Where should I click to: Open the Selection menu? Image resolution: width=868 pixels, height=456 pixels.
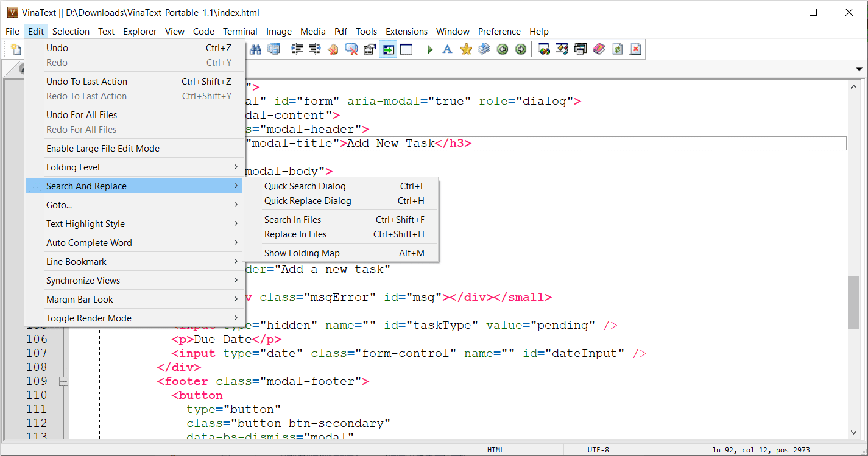71,31
